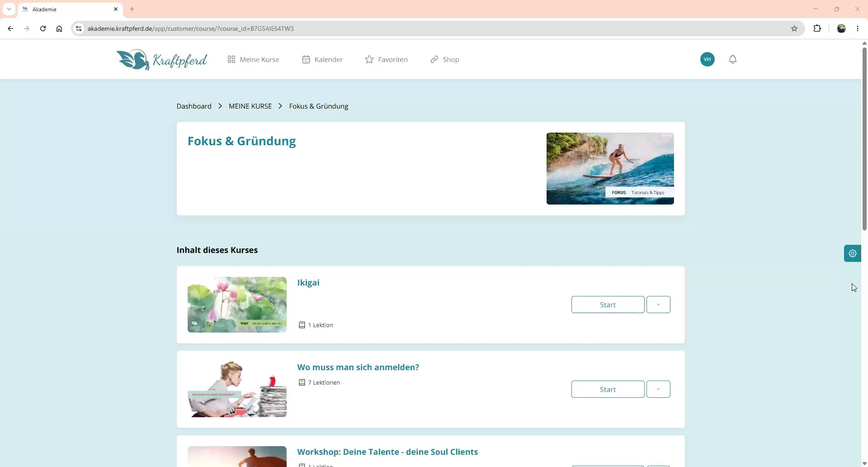Click the 'Inhalt dieses Kurses' heading
868x467 pixels.
(x=217, y=250)
